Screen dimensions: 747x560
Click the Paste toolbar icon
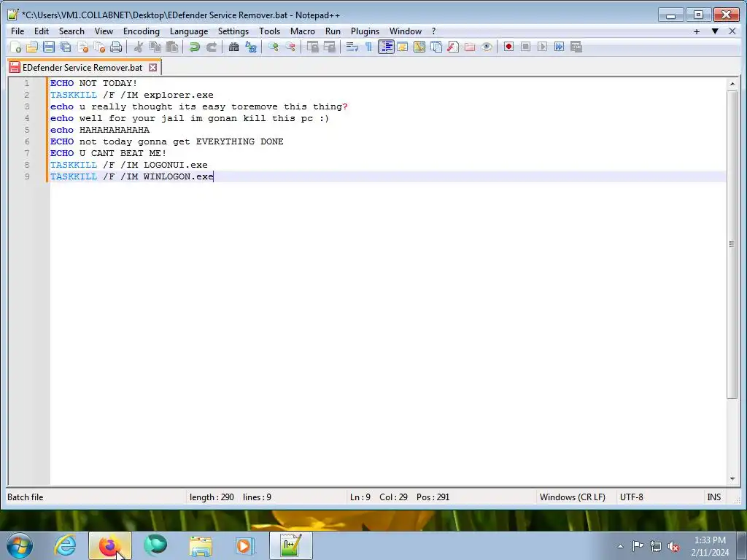172,47
